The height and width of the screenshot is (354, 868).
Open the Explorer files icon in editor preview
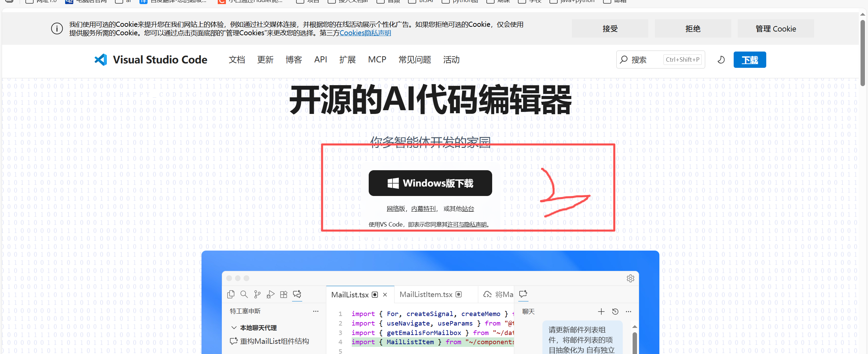(231, 294)
